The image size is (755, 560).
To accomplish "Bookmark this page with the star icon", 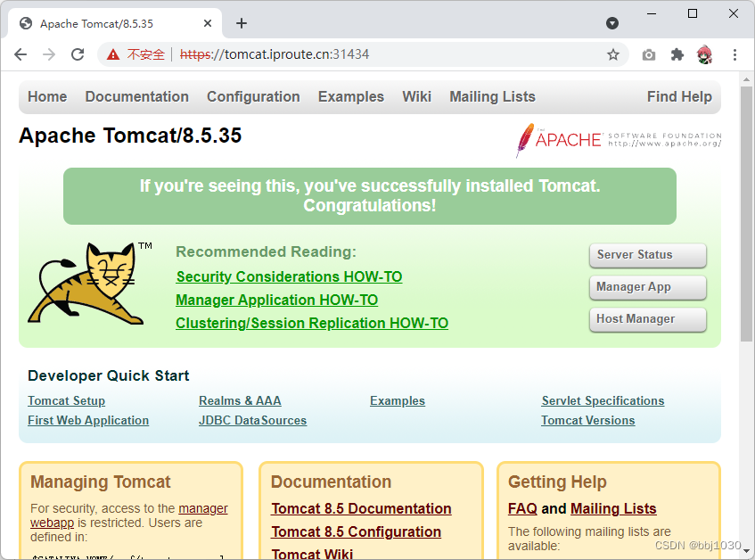I will [x=613, y=54].
